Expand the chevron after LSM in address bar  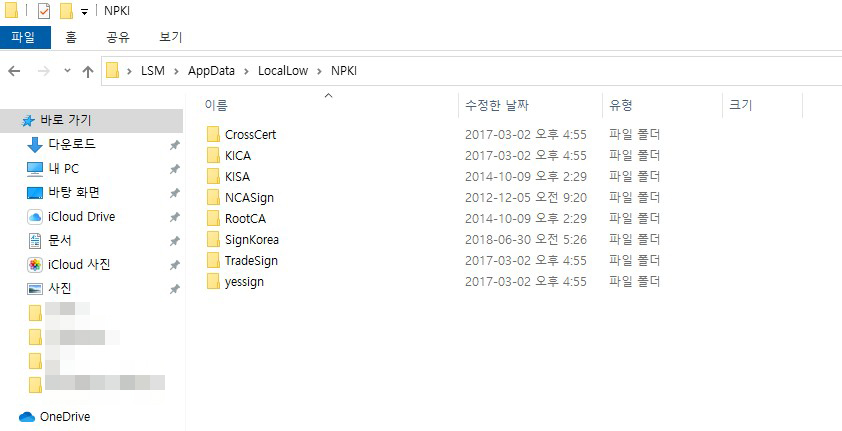tap(176, 71)
